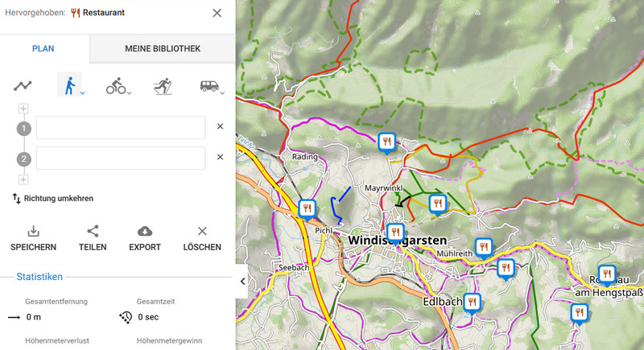The image size is (644, 350).
Task: Select the straight-line route mode icon
Action: tap(23, 86)
